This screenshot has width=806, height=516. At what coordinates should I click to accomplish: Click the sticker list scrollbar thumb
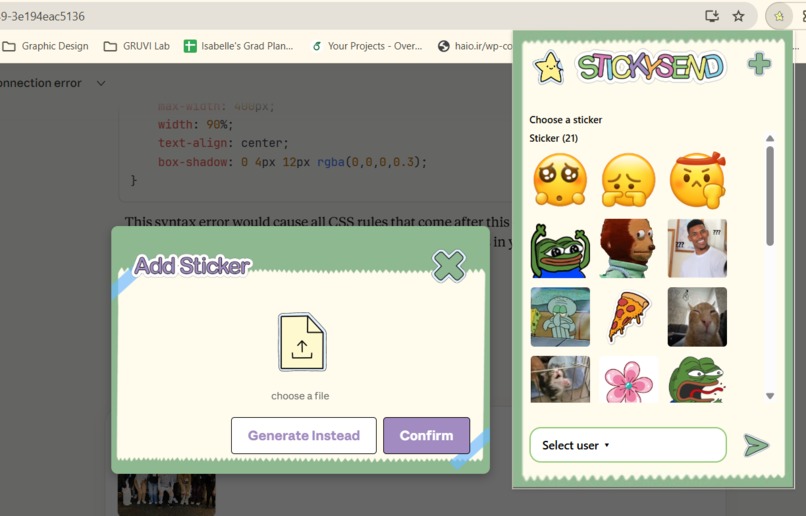click(770, 196)
